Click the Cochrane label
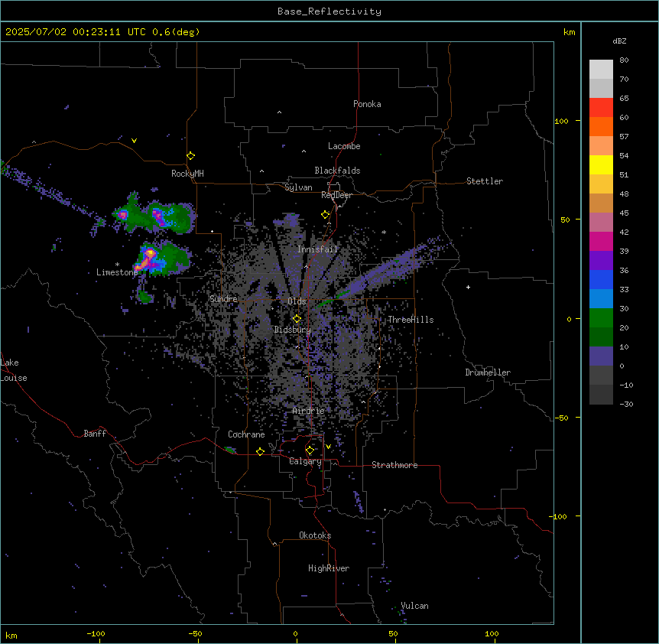The width and height of the screenshot is (659, 644). tap(246, 434)
